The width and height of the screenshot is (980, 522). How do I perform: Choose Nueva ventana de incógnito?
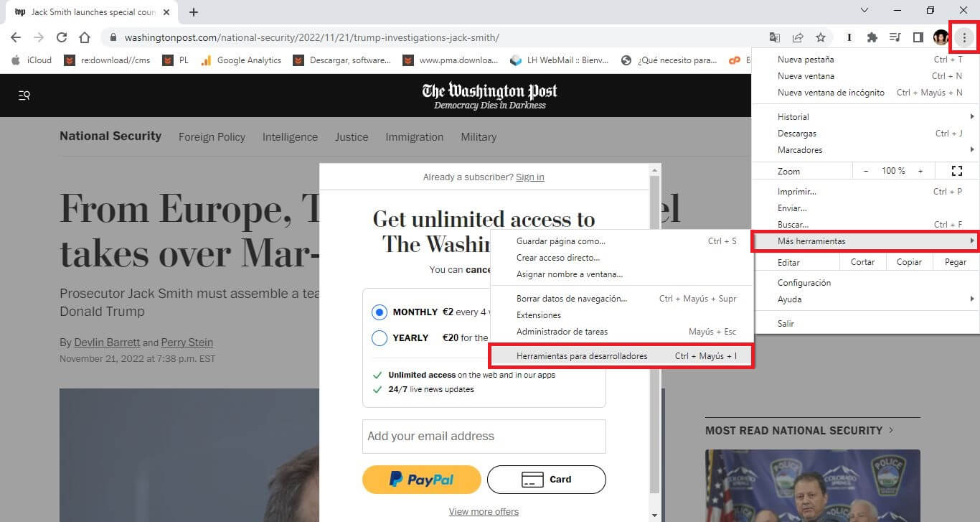pos(865,93)
